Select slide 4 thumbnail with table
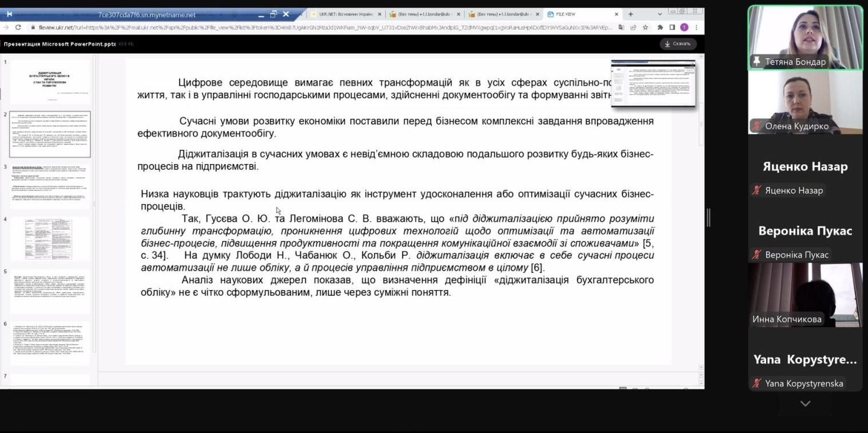The height and width of the screenshot is (433, 868). pyautogui.click(x=50, y=239)
